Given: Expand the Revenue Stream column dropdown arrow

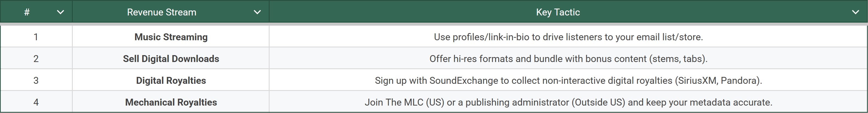Looking at the screenshot, I should pyautogui.click(x=257, y=12).
